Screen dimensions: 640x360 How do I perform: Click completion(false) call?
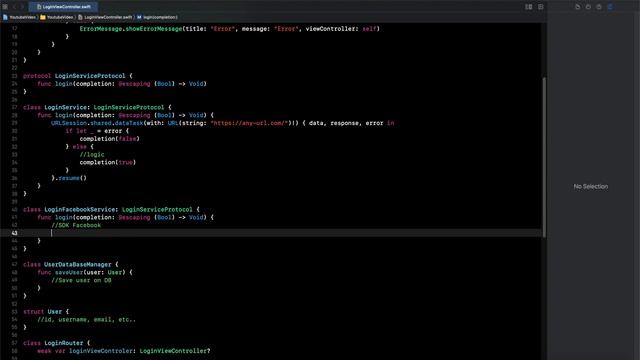point(109,139)
